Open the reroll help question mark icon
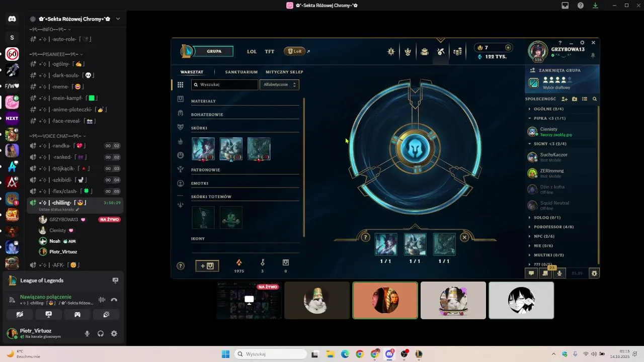 366,237
